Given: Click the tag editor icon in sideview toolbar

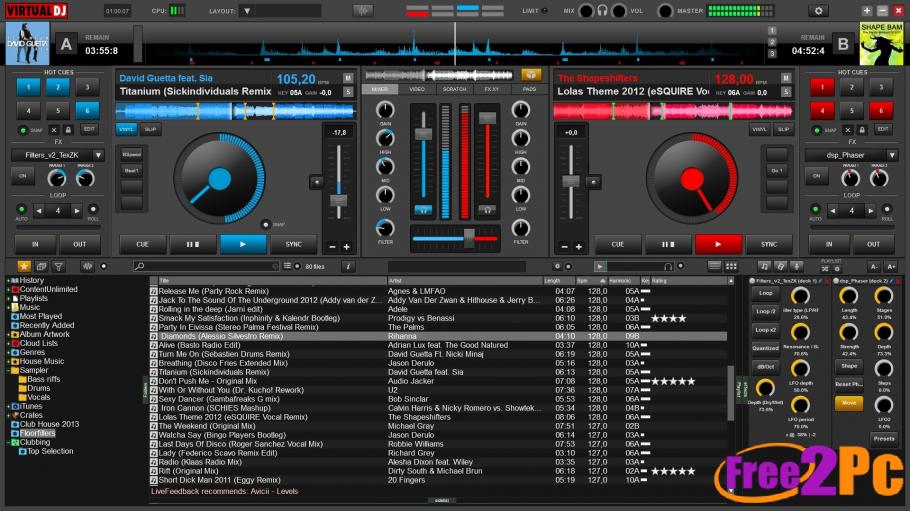Looking at the screenshot, I should [781, 266].
